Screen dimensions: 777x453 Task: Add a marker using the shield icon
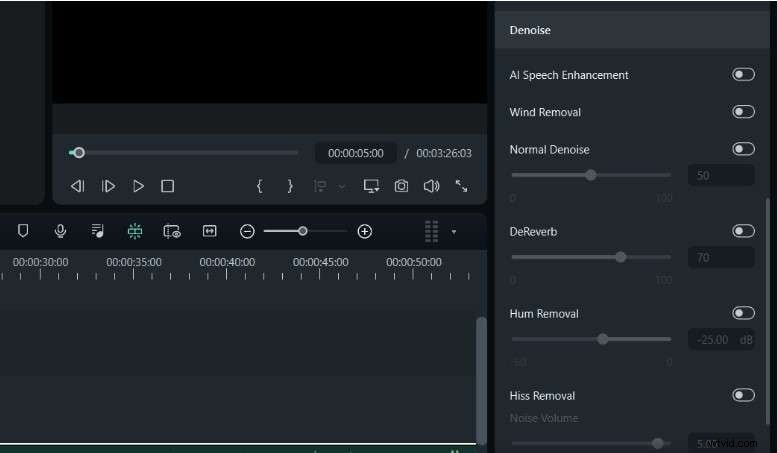pyautogui.click(x=23, y=231)
